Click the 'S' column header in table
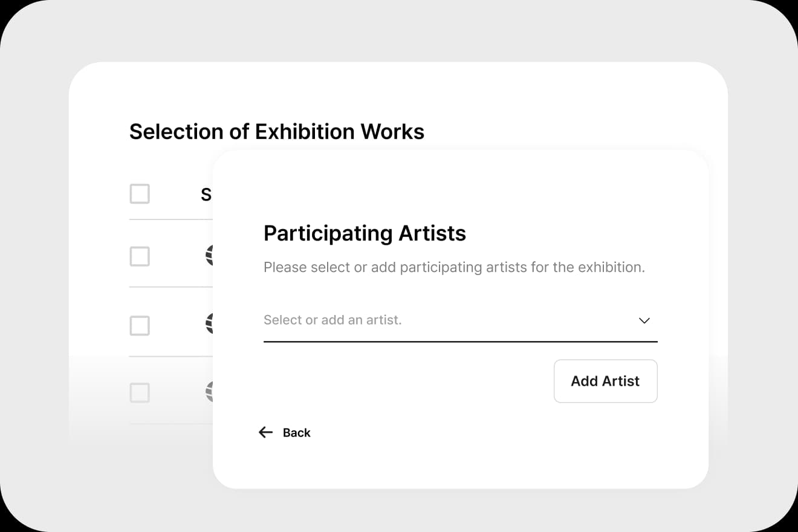Screen dimensions: 798x532 click(206, 194)
